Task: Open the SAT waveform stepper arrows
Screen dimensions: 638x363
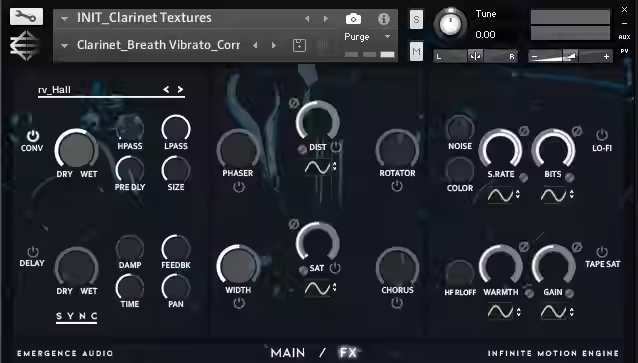Action: click(x=334, y=287)
